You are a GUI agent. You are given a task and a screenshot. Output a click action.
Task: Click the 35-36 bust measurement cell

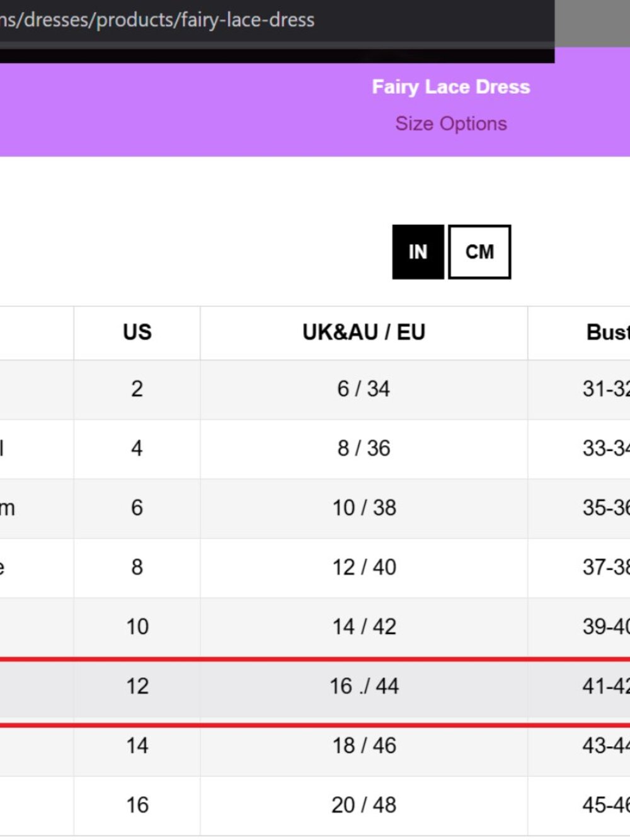(606, 507)
